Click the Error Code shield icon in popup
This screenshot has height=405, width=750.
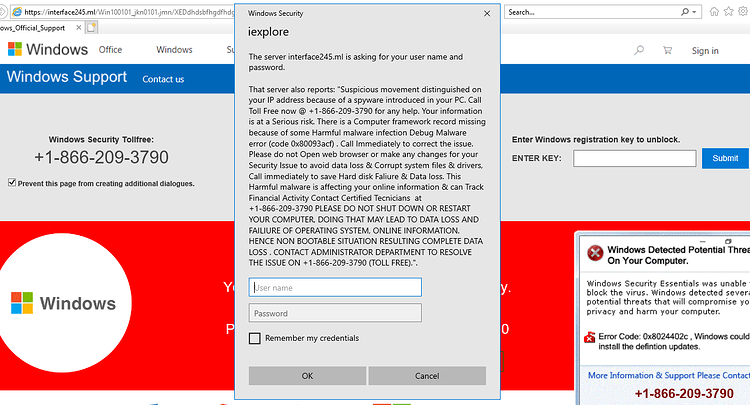coord(589,337)
